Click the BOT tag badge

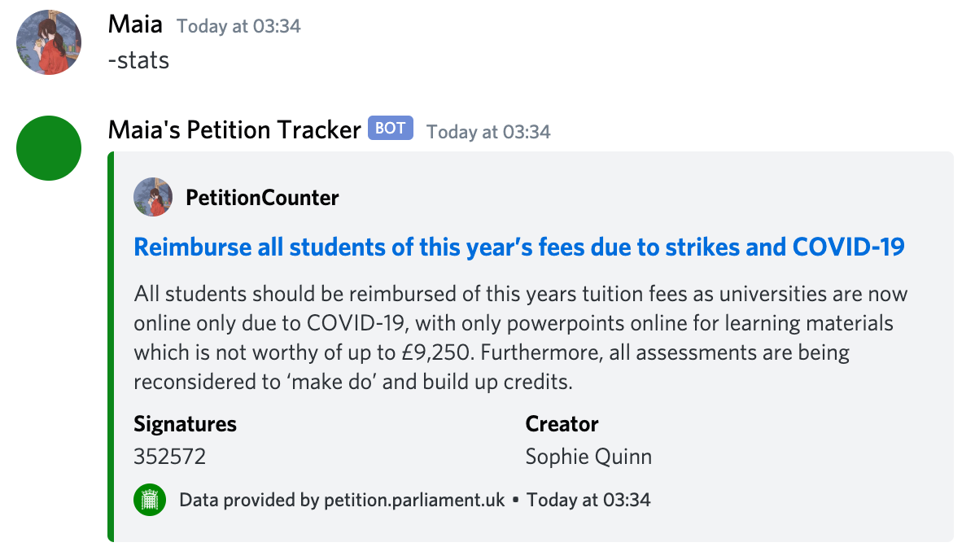(391, 129)
